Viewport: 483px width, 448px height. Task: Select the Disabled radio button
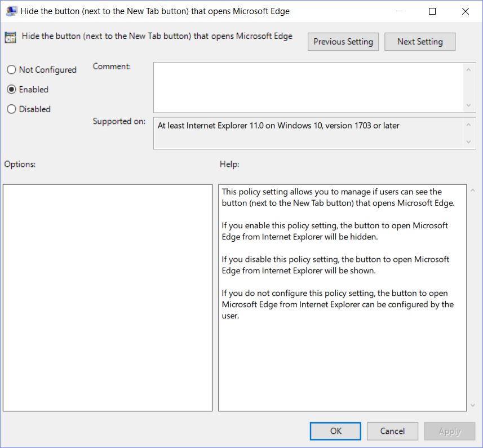coord(29,109)
